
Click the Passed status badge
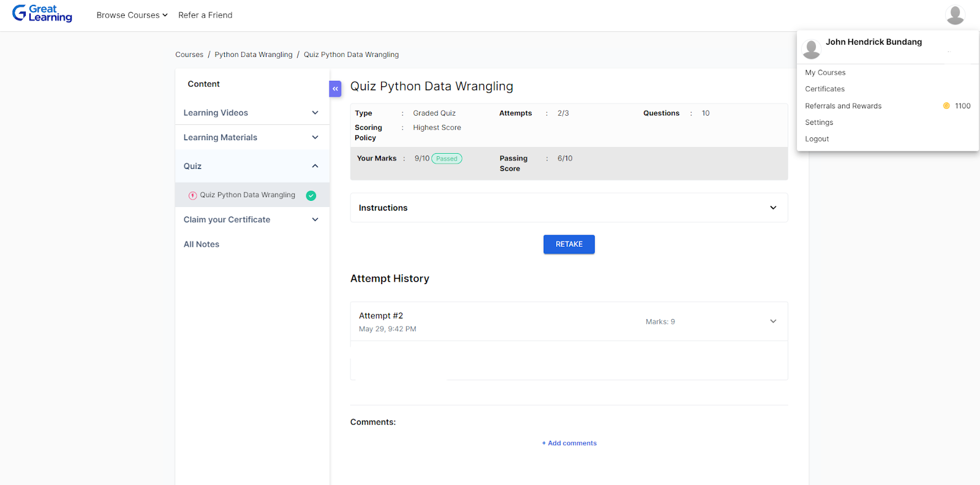[x=447, y=159]
